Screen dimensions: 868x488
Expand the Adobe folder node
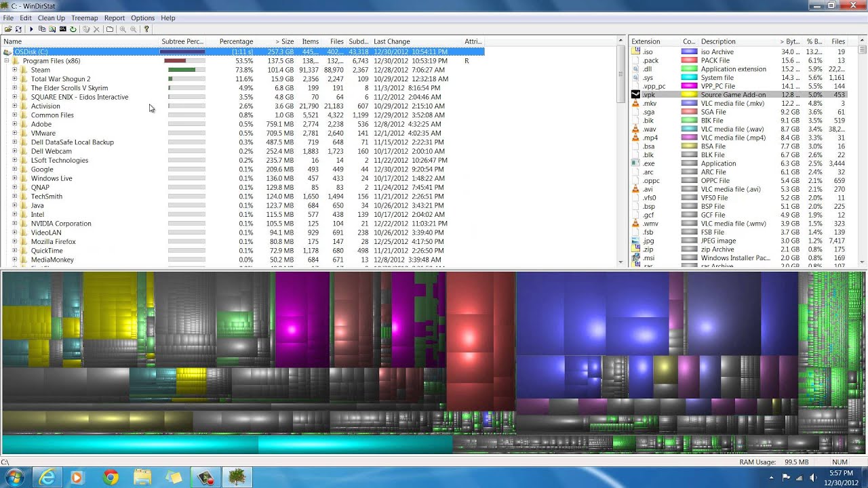coord(15,124)
